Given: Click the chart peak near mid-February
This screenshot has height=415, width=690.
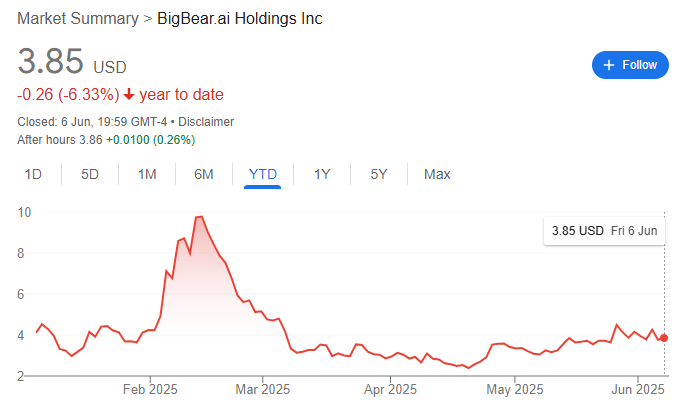Looking at the screenshot, I should pos(199,217).
